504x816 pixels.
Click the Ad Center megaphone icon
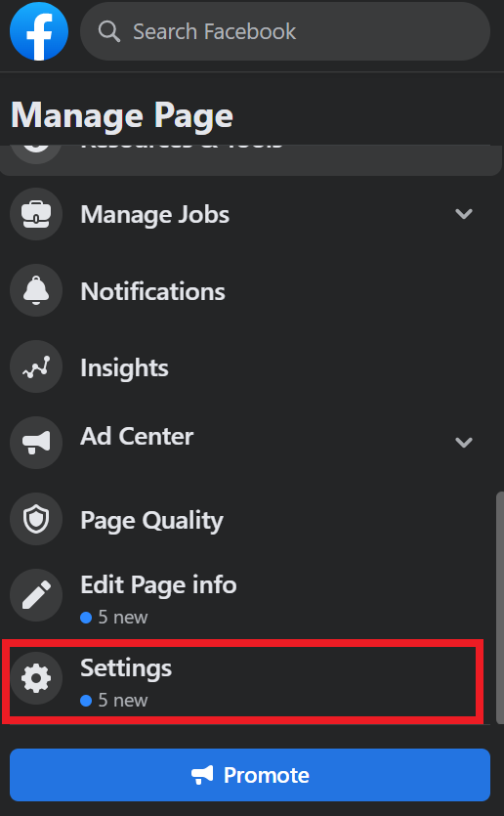(x=36, y=443)
